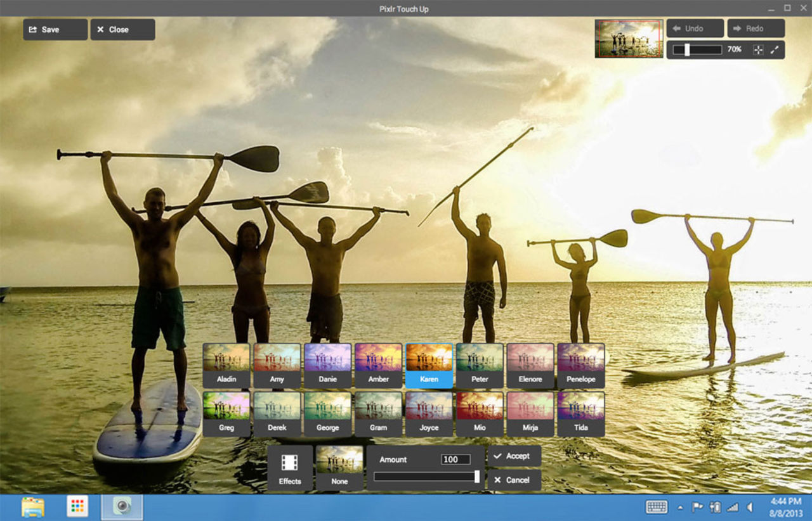Click the volume speaker icon in the tray
This screenshot has width=812, height=521.
click(750, 507)
